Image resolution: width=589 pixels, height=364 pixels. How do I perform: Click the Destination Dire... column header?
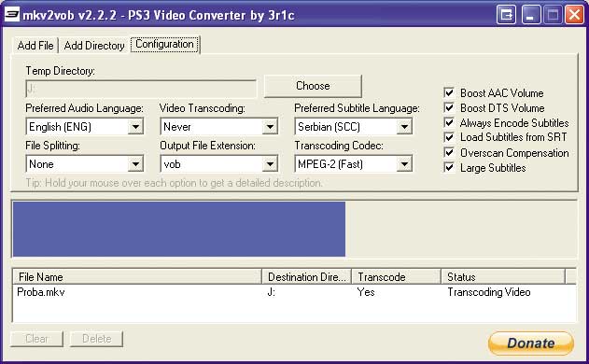tap(306, 277)
